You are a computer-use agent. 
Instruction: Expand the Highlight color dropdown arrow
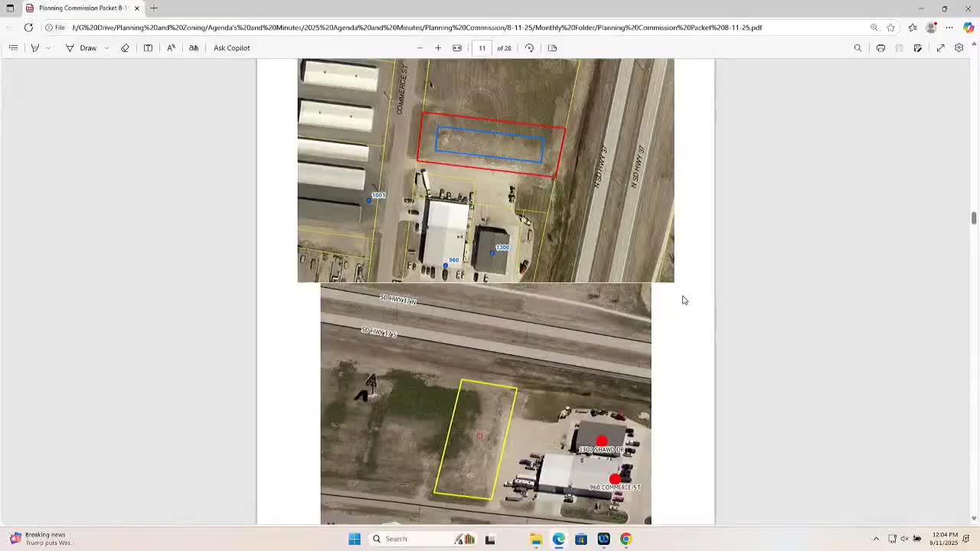(x=48, y=47)
